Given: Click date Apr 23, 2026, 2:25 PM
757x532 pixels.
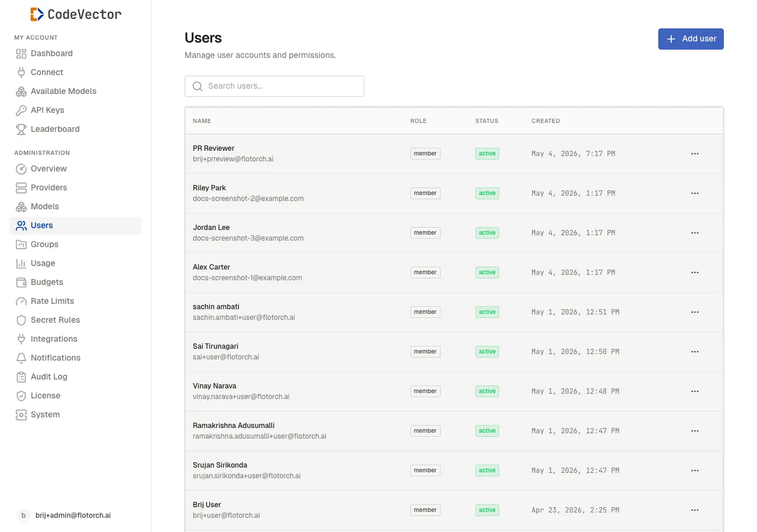Looking at the screenshot, I should pos(575,510).
